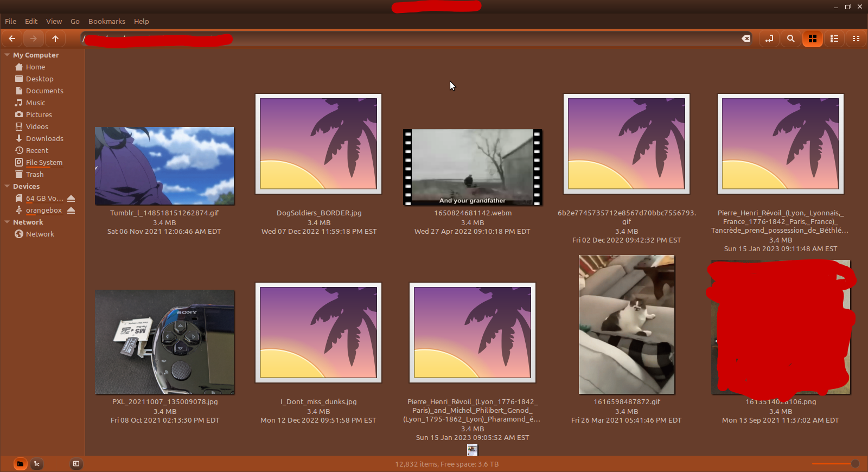The width and height of the screenshot is (868, 472).
Task: Open the Go menu
Action: 75,22
